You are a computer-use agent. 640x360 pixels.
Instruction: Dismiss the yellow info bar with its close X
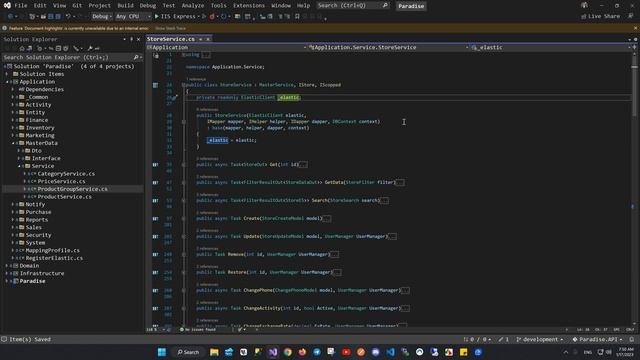click(636, 28)
